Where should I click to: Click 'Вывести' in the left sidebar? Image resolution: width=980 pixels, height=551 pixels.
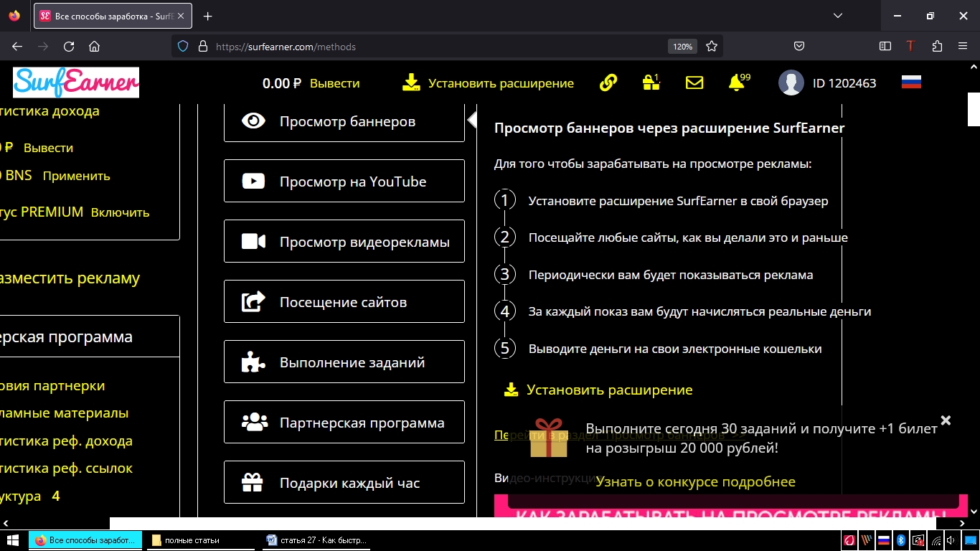pyautogui.click(x=48, y=148)
